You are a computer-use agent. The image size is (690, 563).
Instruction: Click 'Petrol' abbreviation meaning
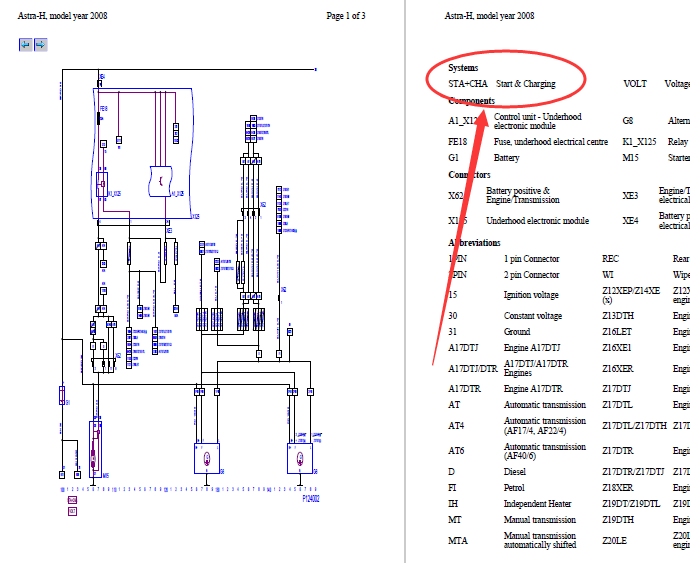tap(514, 488)
